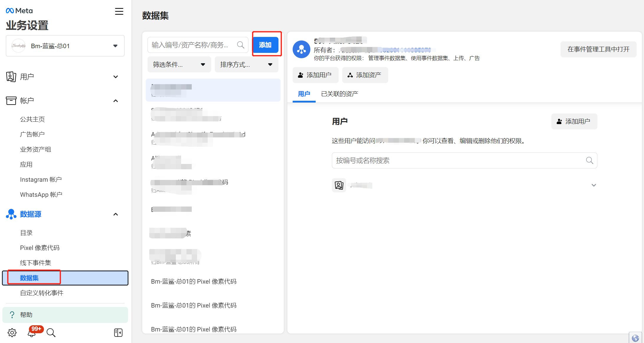Viewport: 644px width, 343px height.
Task: Collapse the 帐户 section chevron
Action: coord(116,101)
